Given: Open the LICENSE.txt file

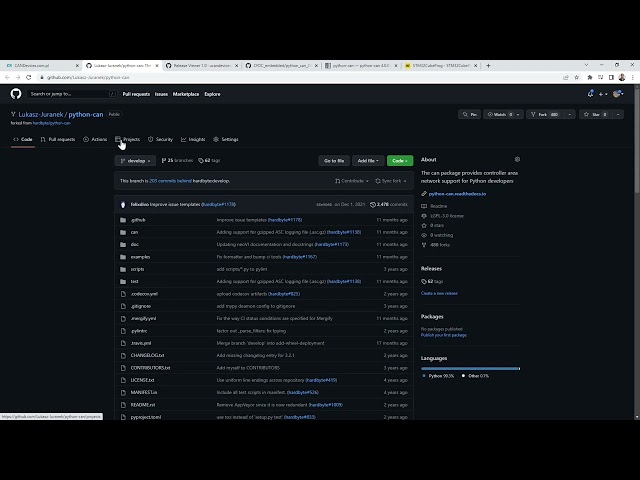Looking at the screenshot, I should click(x=142, y=380).
